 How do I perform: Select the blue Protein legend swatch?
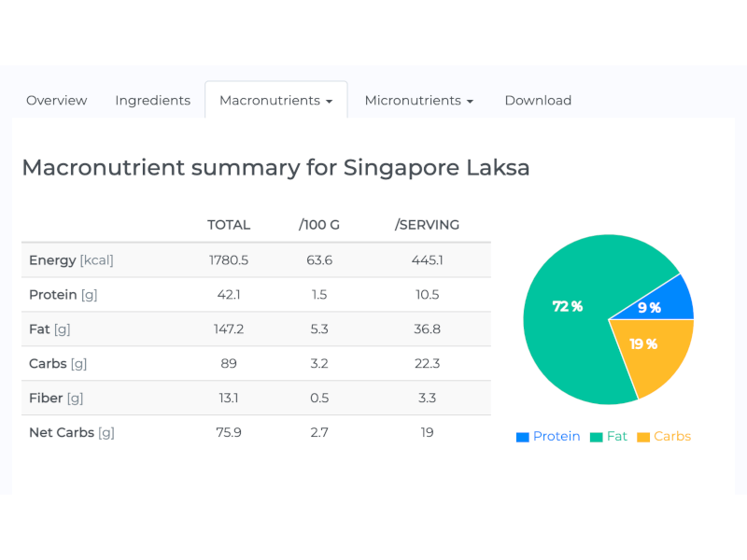pos(522,436)
